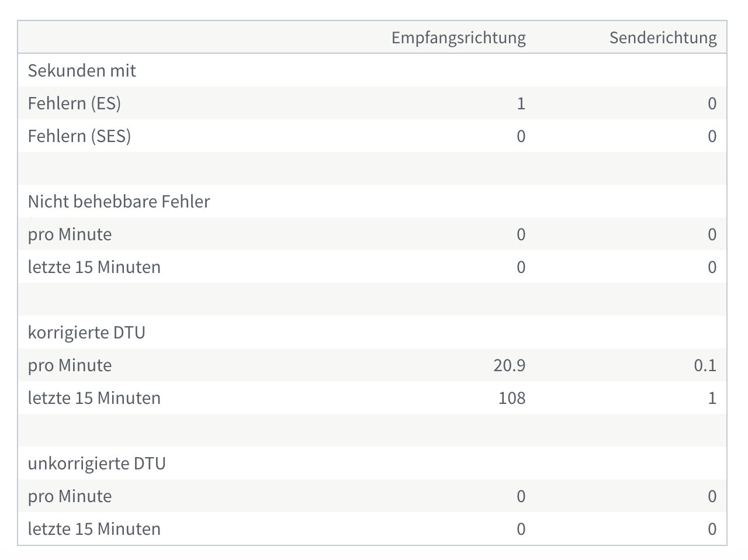This screenshot has width=748, height=560.
Task: Click the Fehlern (SES) row label
Action: click(x=79, y=136)
